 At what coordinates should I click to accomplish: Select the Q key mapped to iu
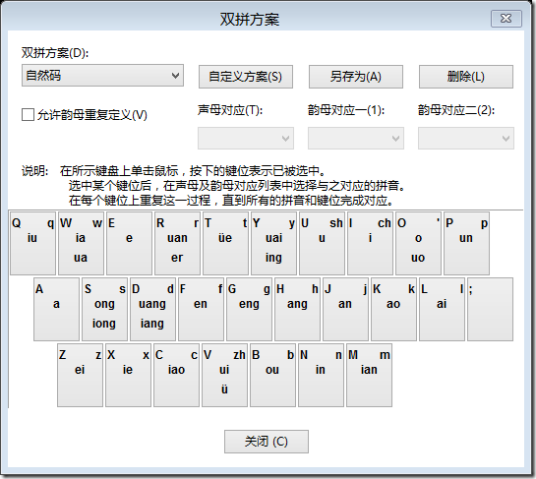[33, 243]
